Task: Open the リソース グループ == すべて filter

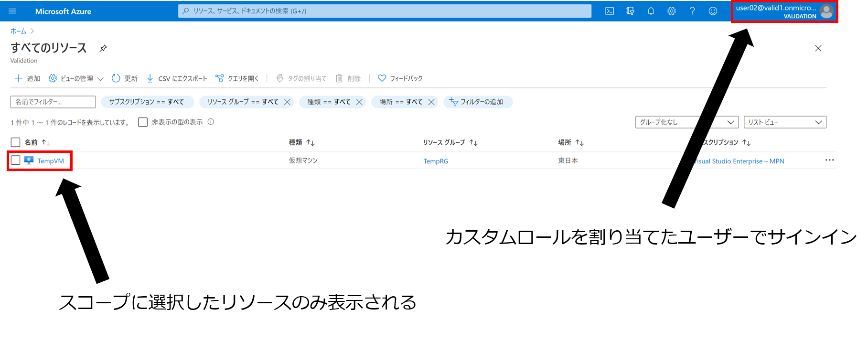Action: (x=243, y=102)
